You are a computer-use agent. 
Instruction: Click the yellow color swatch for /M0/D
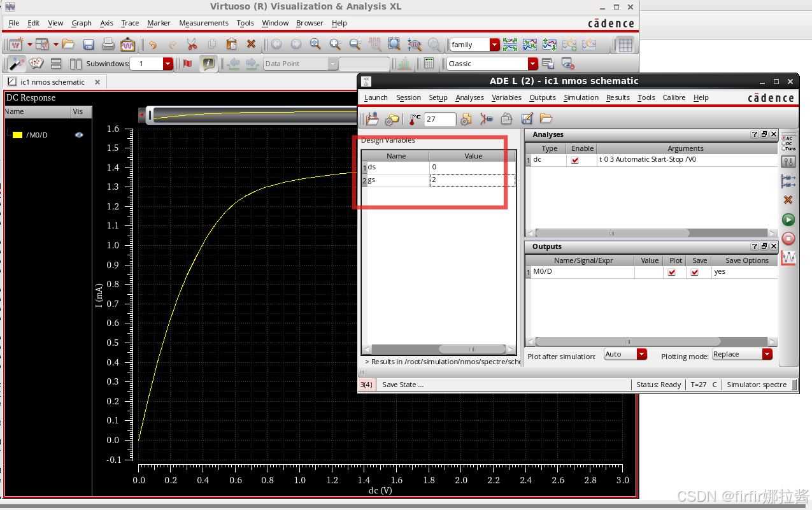(x=17, y=135)
